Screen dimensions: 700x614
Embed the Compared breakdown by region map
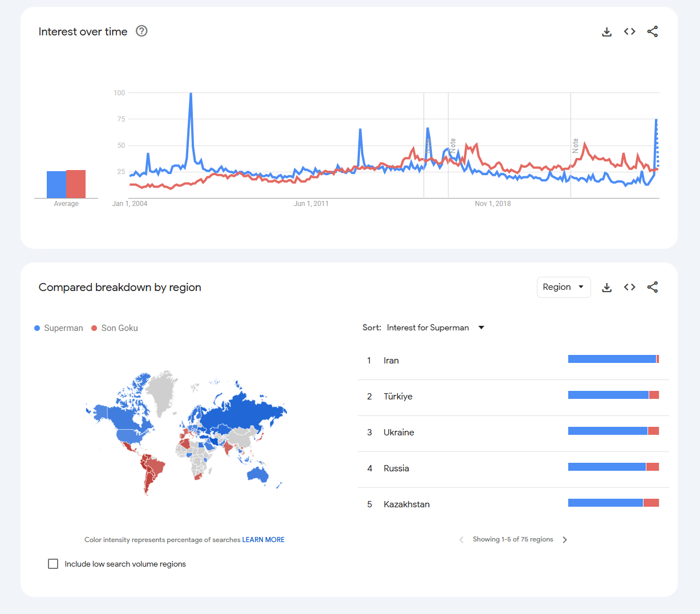point(629,288)
